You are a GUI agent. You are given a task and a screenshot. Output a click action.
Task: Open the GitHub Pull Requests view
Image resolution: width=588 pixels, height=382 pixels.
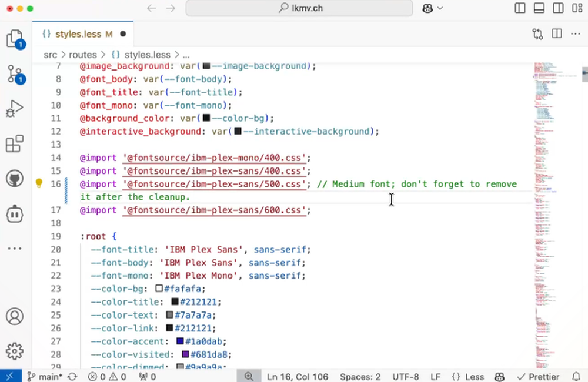(14, 179)
